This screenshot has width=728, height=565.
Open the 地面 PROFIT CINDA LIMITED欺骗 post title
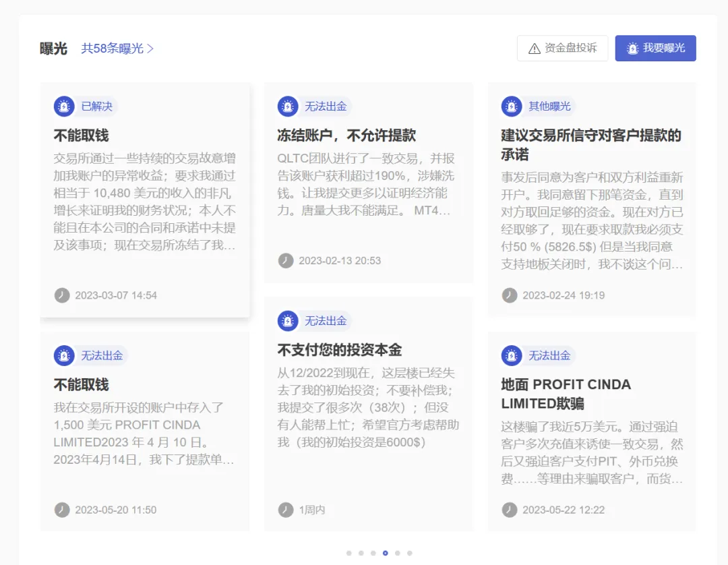click(x=566, y=394)
